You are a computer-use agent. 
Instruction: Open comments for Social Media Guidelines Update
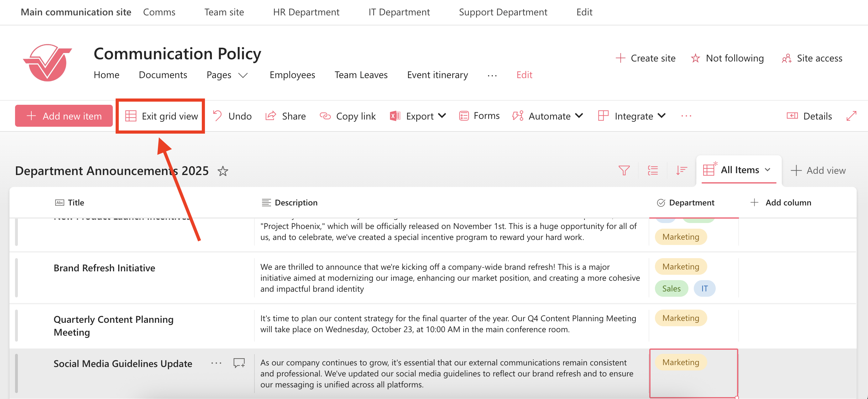click(x=239, y=363)
